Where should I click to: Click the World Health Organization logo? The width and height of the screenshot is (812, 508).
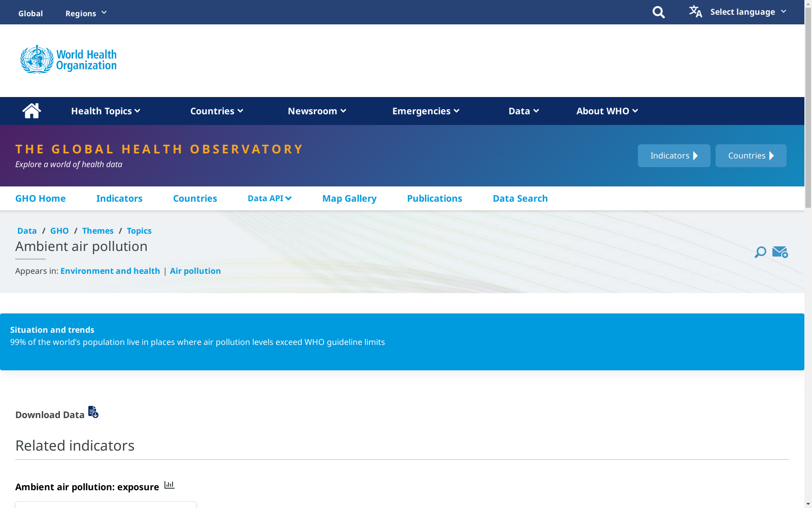(x=69, y=59)
